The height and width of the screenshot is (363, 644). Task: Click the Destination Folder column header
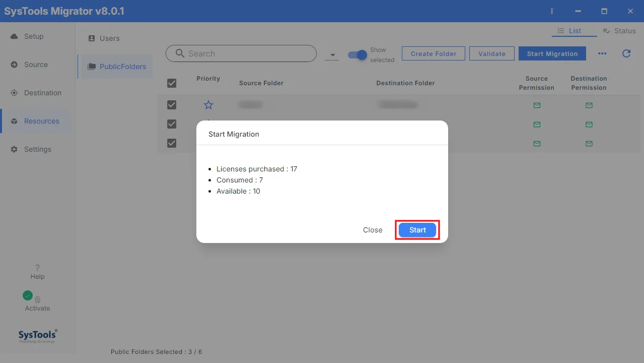(x=405, y=83)
